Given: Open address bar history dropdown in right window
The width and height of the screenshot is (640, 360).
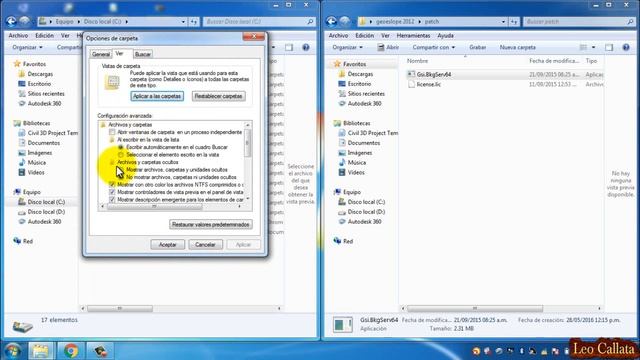Looking at the screenshot, I should (503, 21).
